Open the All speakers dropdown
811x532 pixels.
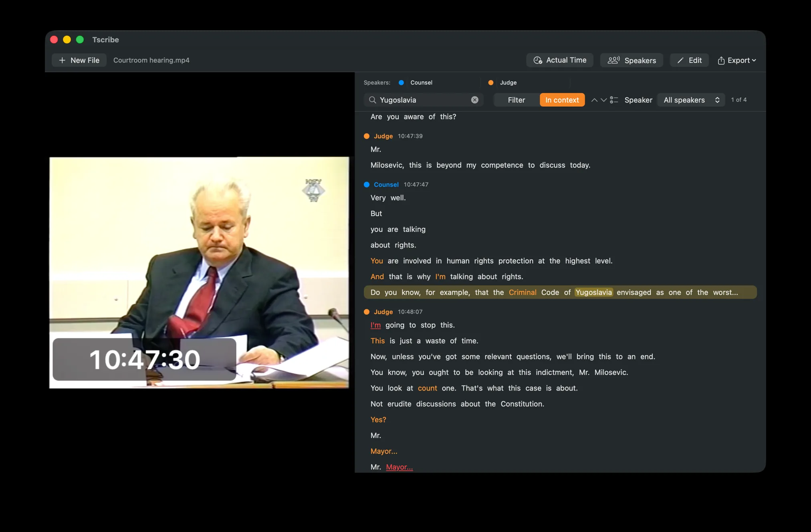[x=691, y=100]
